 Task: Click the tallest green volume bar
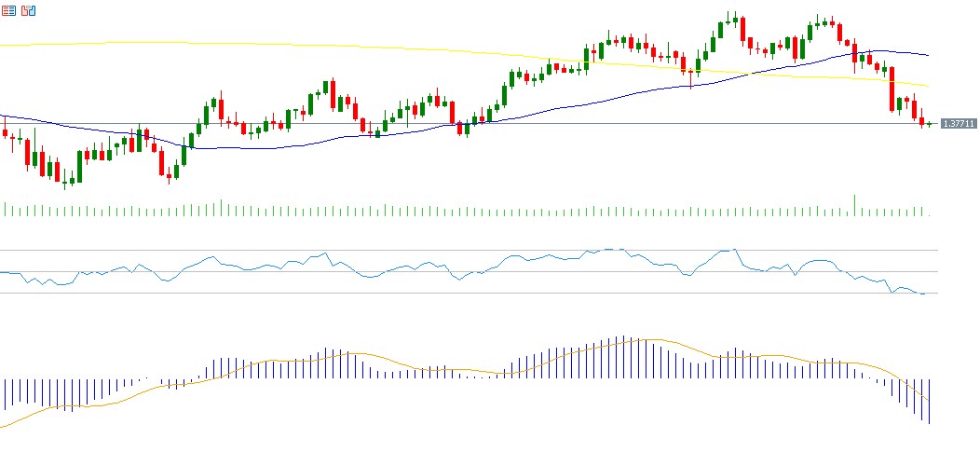pos(854,206)
